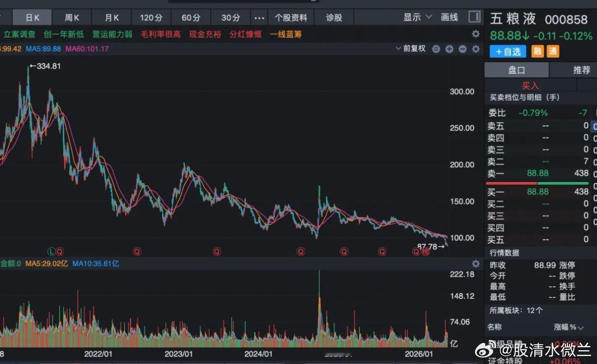Viewport: 597px width, 364px height.
Task: Expand the 显示 display dropdown
Action: 417,17
